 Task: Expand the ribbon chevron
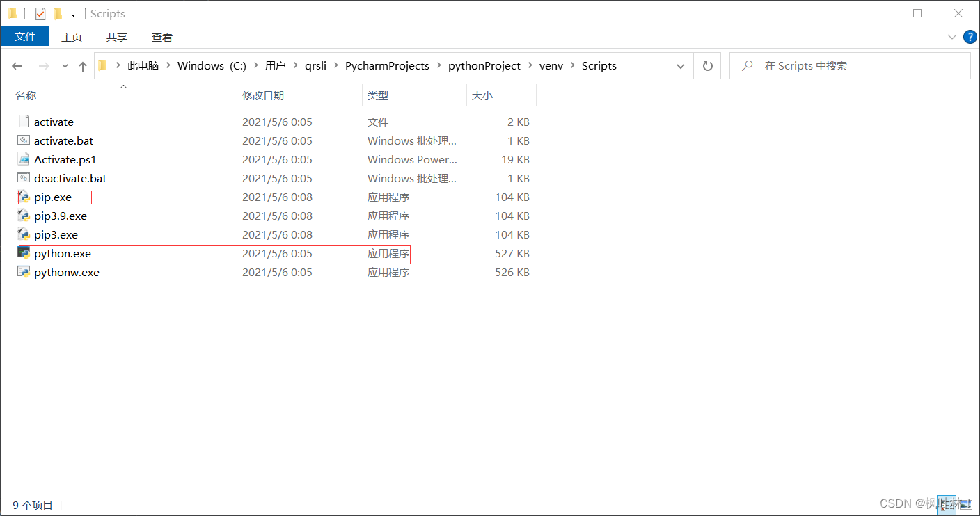[951, 37]
